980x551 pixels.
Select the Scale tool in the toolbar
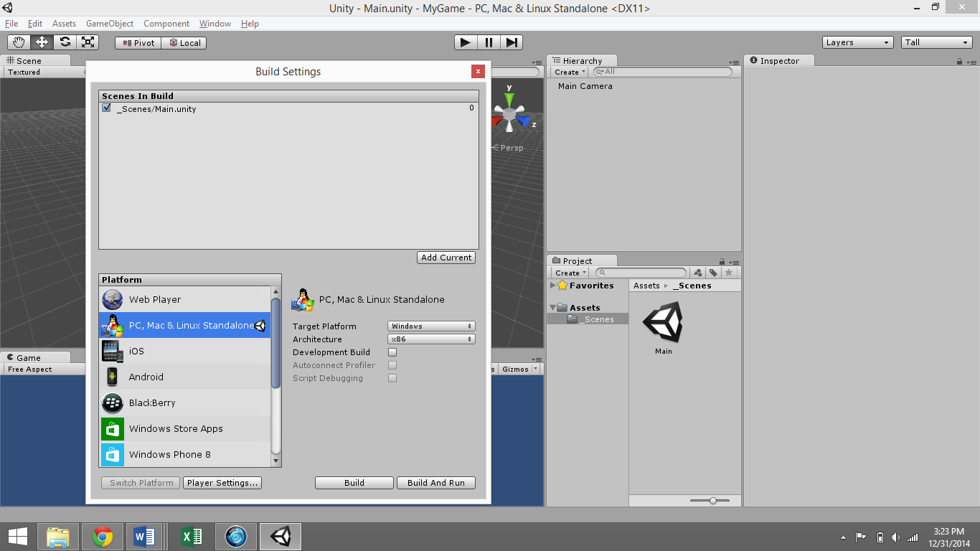88,42
